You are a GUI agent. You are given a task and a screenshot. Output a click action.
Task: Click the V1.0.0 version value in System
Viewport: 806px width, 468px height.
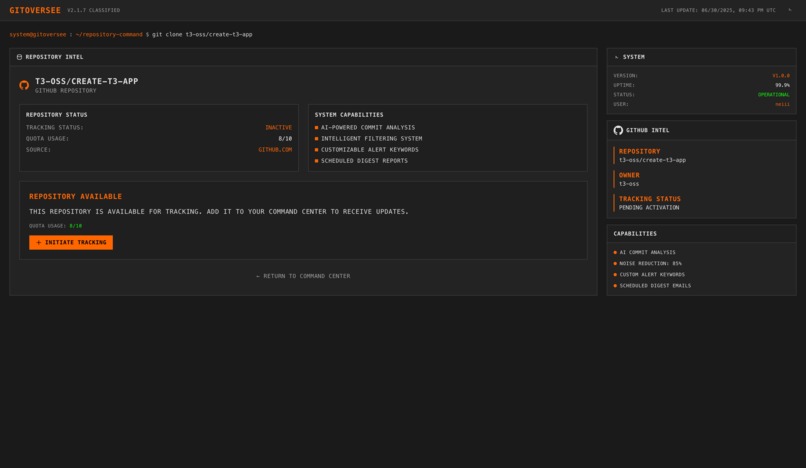click(x=781, y=76)
